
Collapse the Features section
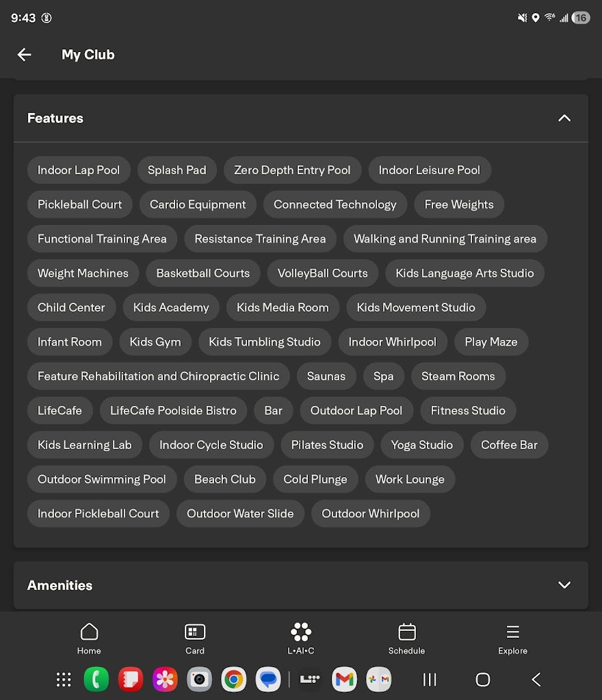564,118
